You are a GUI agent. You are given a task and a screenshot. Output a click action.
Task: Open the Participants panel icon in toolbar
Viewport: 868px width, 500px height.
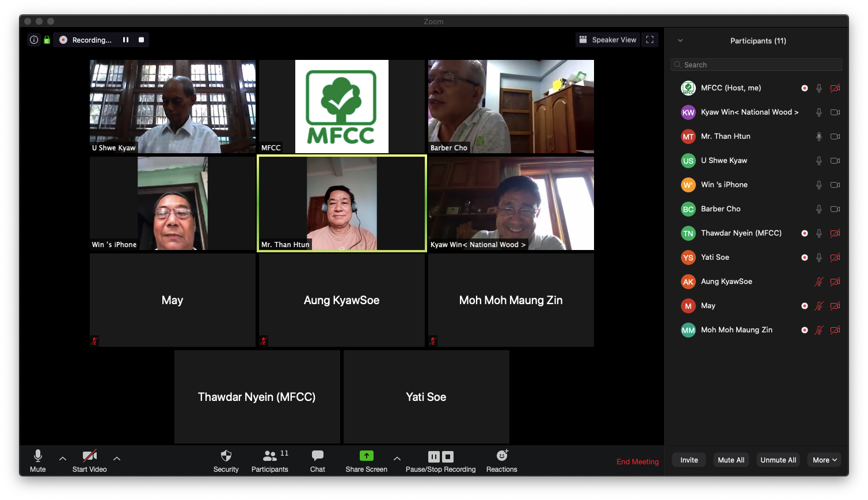[x=269, y=456]
